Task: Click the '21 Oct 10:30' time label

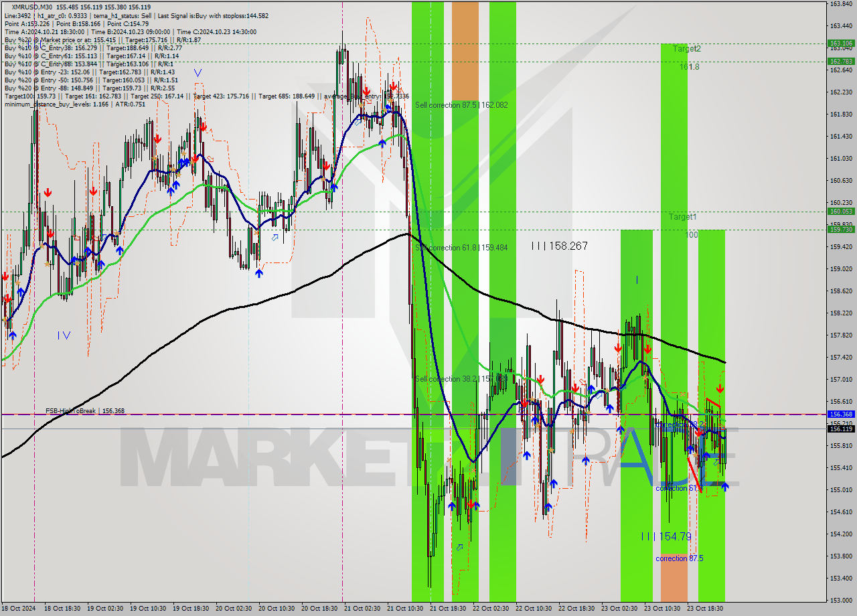Action: (x=405, y=609)
